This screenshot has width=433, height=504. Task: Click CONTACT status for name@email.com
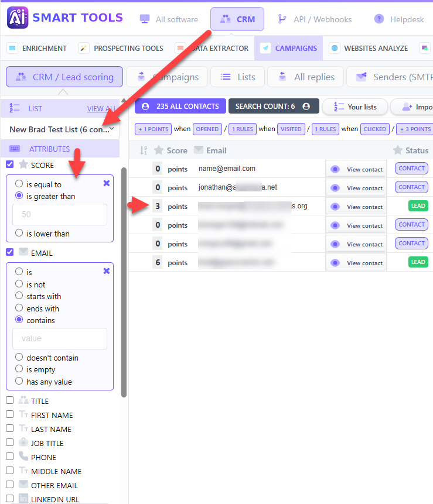point(411,169)
